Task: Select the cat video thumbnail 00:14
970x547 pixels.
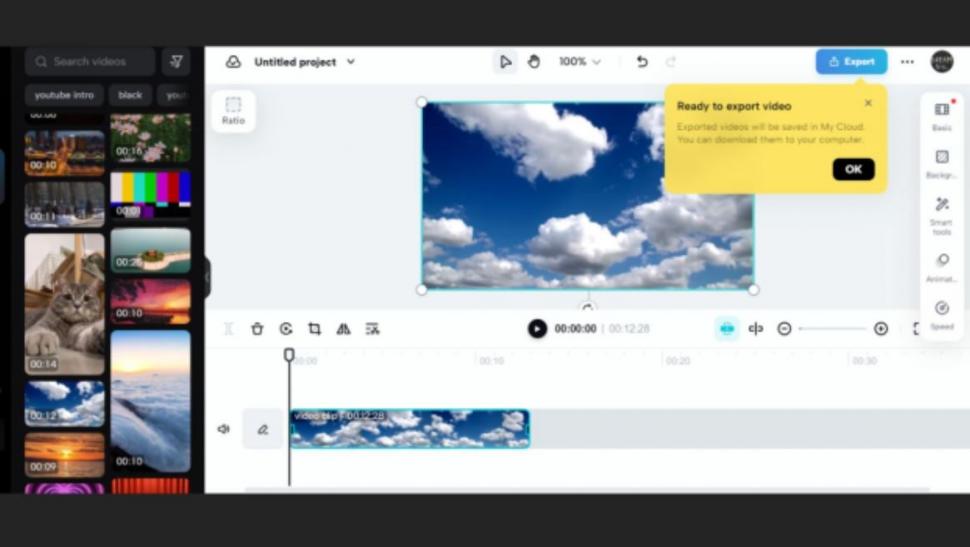Action: tap(65, 304)
